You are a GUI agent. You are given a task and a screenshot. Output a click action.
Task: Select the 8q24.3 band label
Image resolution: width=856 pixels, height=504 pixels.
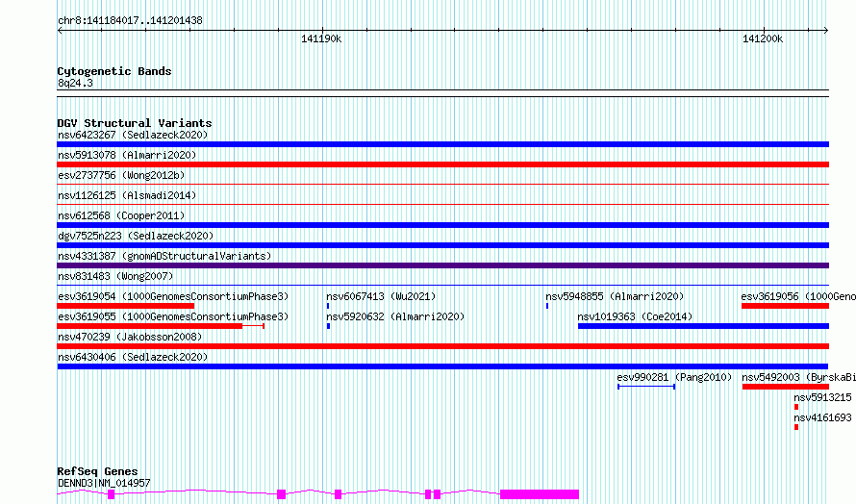(x=75, y=83)
